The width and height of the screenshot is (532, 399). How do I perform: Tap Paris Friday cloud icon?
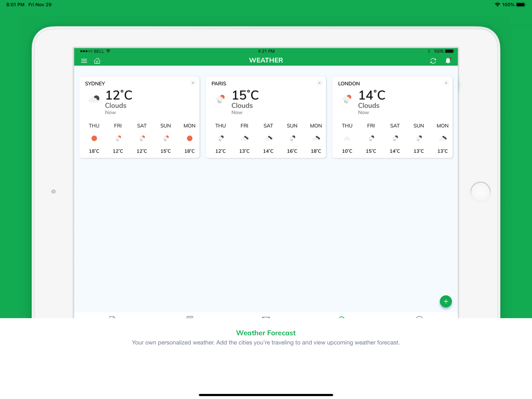point(244,138)
